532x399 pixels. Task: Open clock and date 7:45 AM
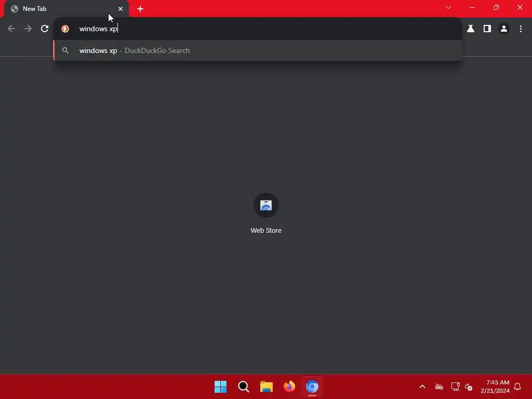(x=495, y=387)
